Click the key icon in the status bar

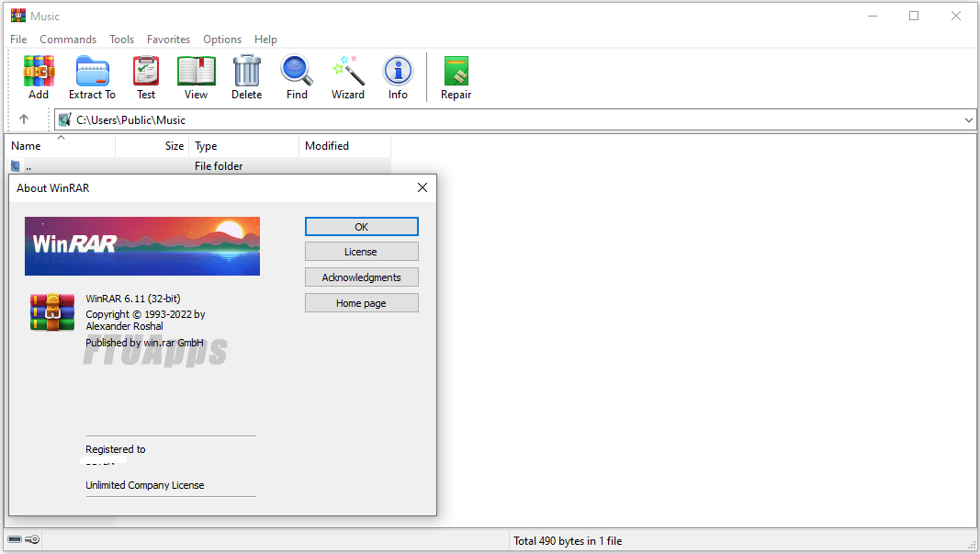point(32,539)
